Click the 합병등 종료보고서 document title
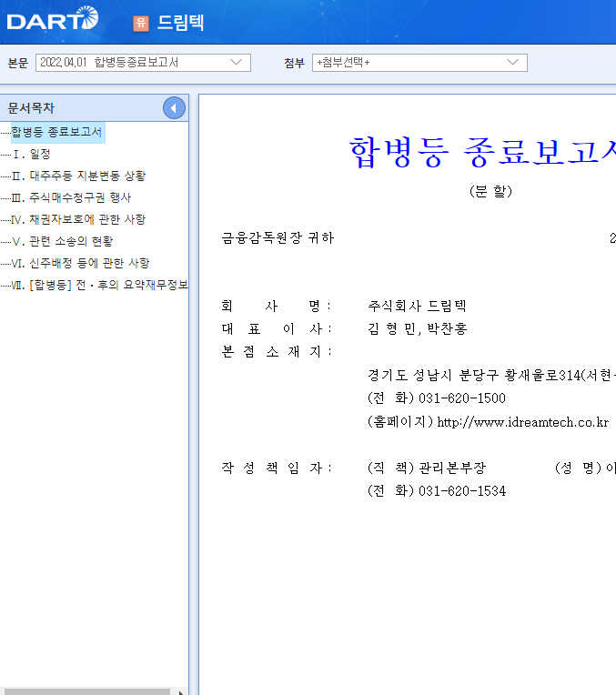This screenshot has height=695, width=616. click(482, 152)
